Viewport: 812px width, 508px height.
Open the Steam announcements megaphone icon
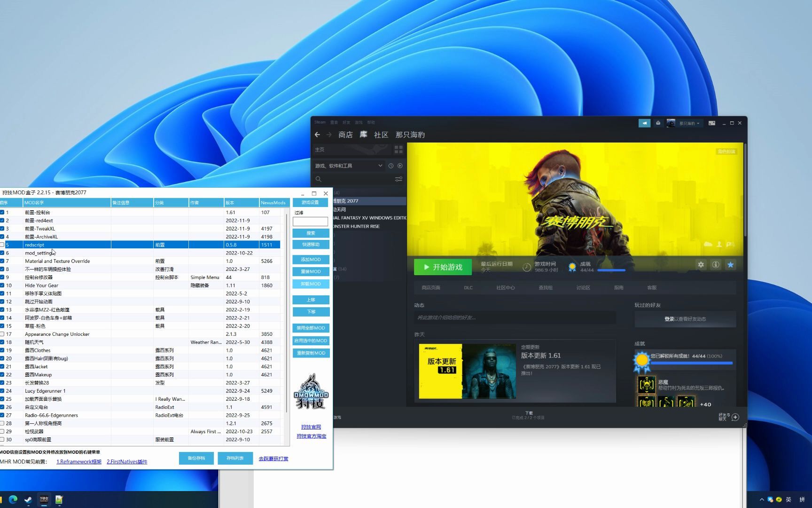tap(644, 123)
